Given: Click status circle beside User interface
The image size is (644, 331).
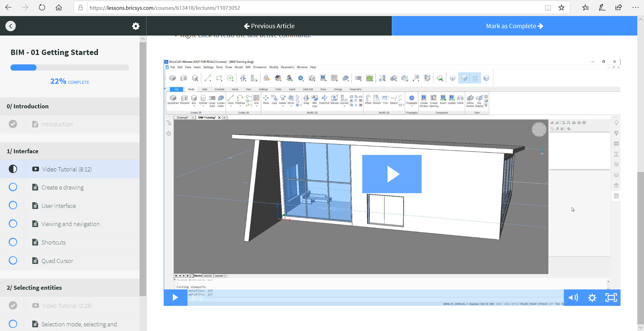Looking at the screenshot, I should tap(13, 205).
